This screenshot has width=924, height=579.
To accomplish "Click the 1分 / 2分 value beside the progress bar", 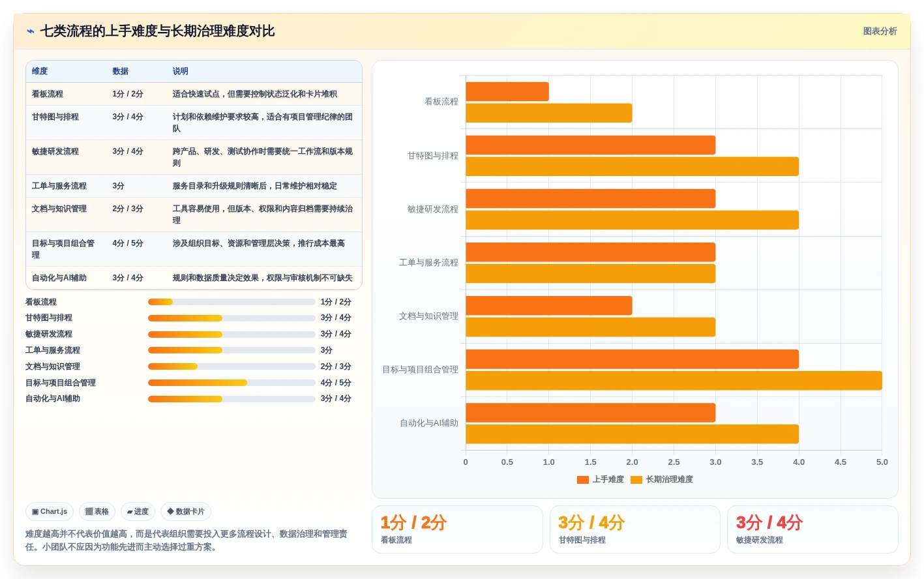I will click(336, 302).
